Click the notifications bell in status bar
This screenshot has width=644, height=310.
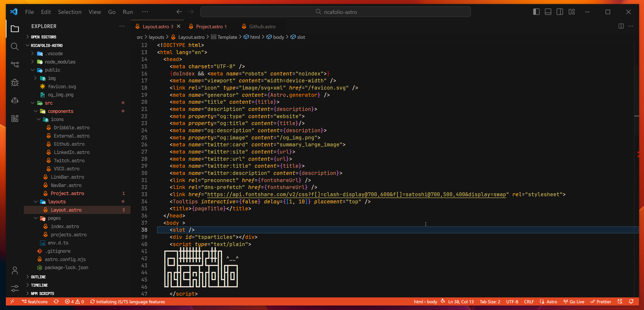631,301
